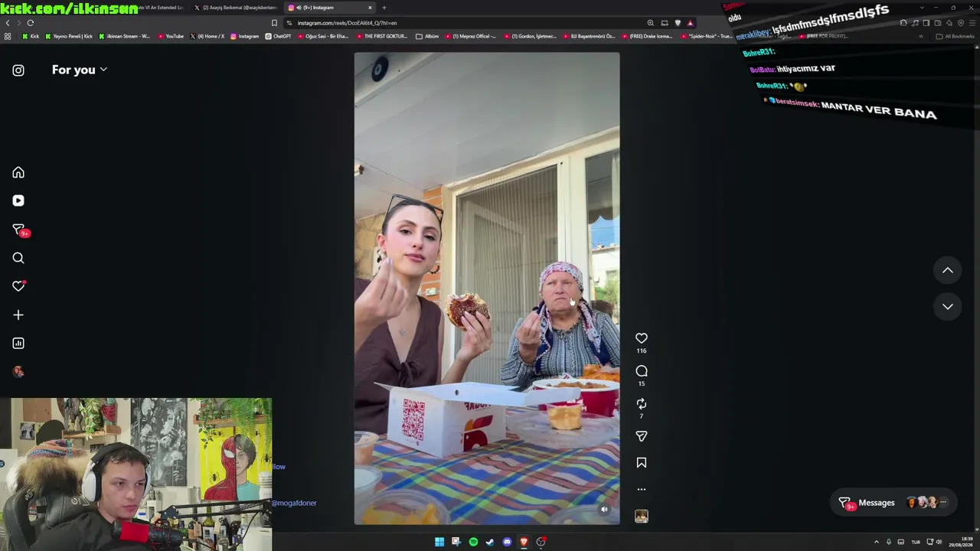Open the Messages floating button
Viewport: 980px width, 551px height.
point(893,503)
